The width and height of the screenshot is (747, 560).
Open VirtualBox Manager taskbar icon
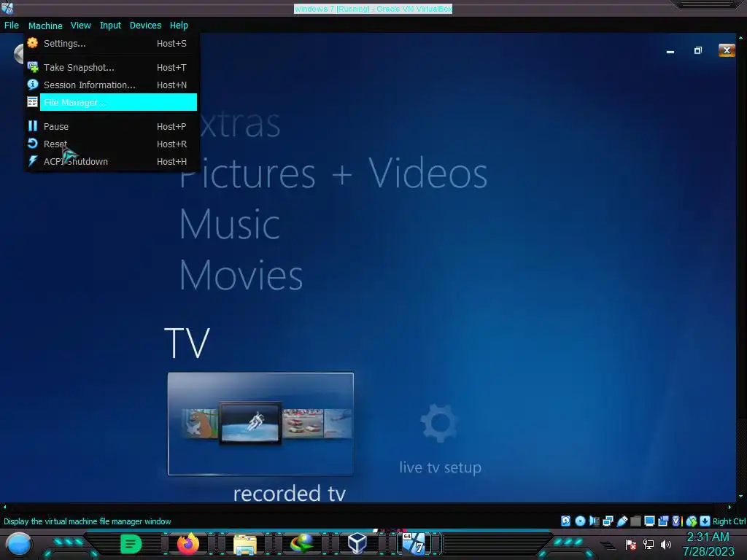coord(357,544)
